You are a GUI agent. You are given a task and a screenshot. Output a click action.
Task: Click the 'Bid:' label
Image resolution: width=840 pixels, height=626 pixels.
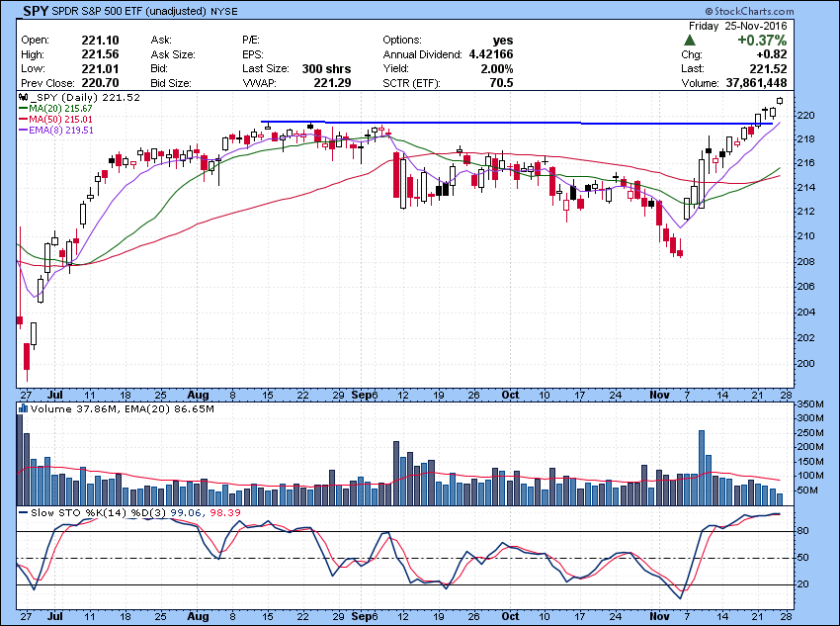click(x=160, y=68)
